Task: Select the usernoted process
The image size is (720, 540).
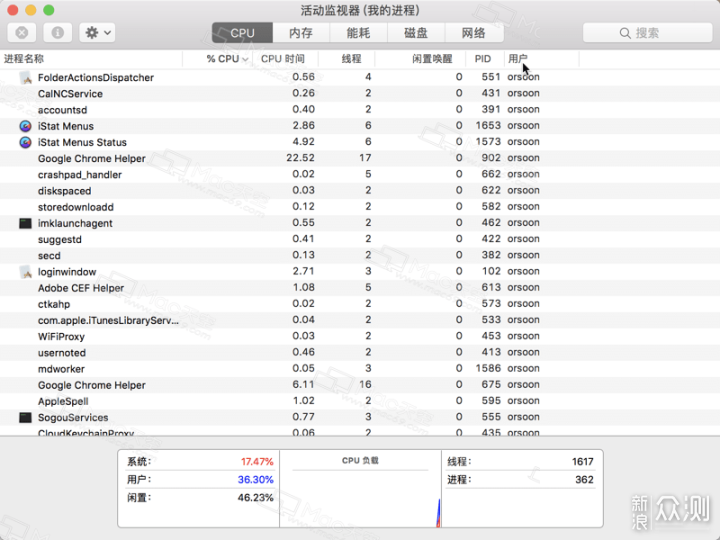Action: click(360, 353)
